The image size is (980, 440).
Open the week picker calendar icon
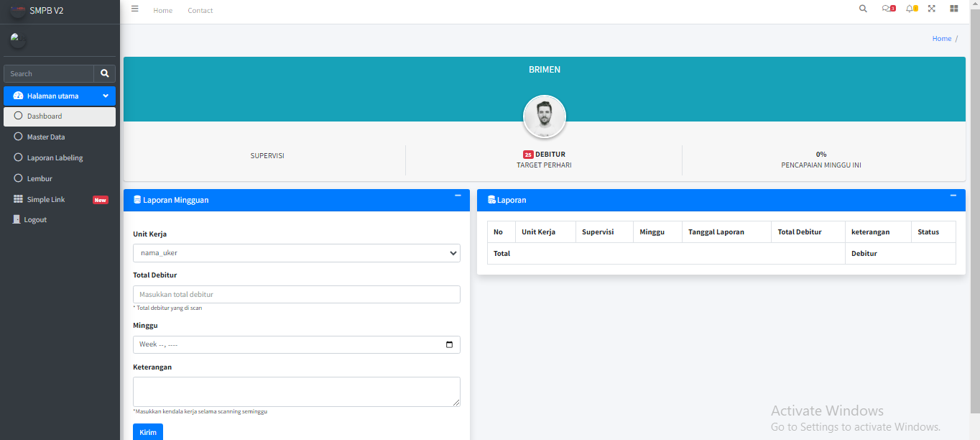[x=450, y=344]
